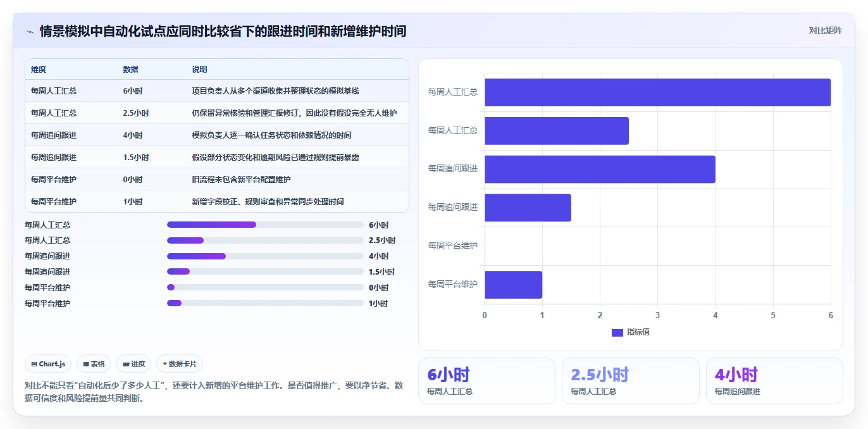Image resolution: width=868 pixels, height=429 pixels.
Task: Open the 2.5小时 每周人工汇总 stat card
Action: tap(631, 381)
